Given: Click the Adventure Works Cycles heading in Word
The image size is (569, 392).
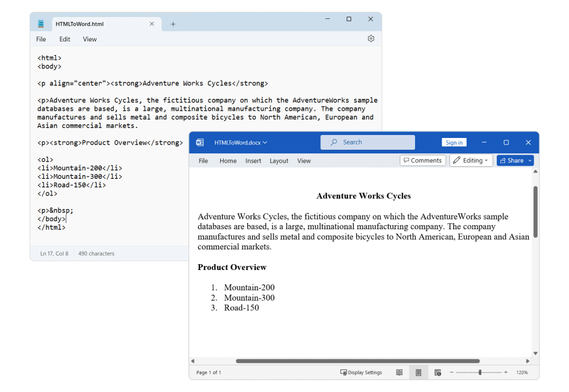Looking at the screenshot, I should (364, 196).
